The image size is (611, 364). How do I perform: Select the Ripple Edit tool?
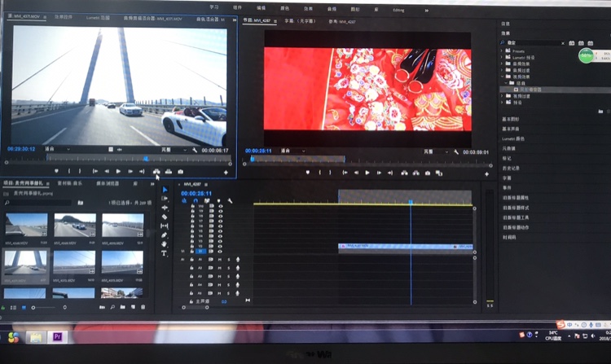coord(165,208)
